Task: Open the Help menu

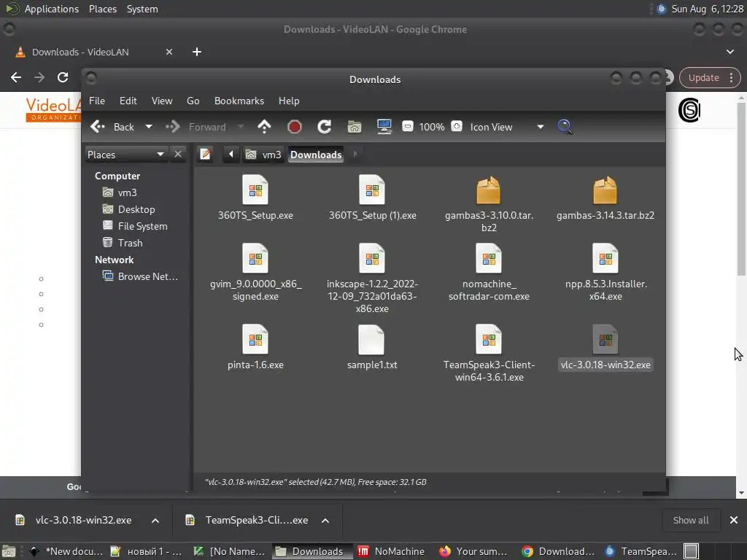Action: (289, 101)
